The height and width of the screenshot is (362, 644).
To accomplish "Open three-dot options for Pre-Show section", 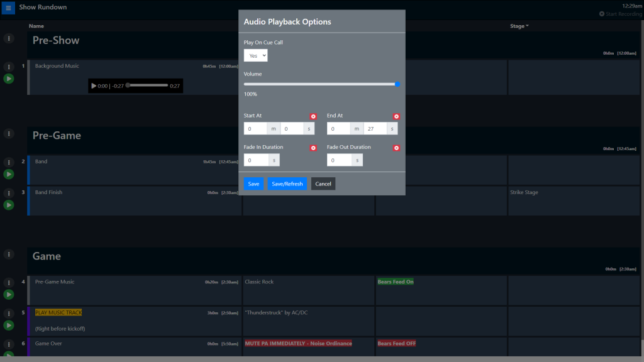I will (x=9, y=38).
